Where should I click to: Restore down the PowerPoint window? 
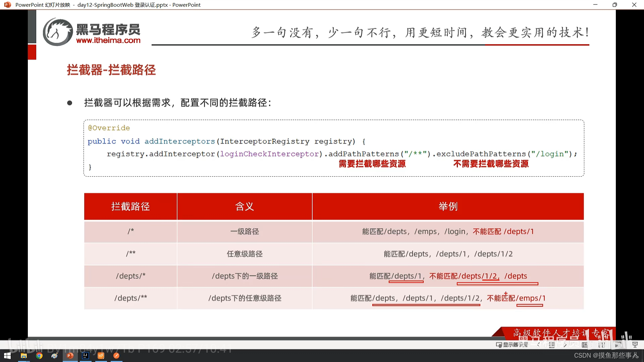point(614,5)
